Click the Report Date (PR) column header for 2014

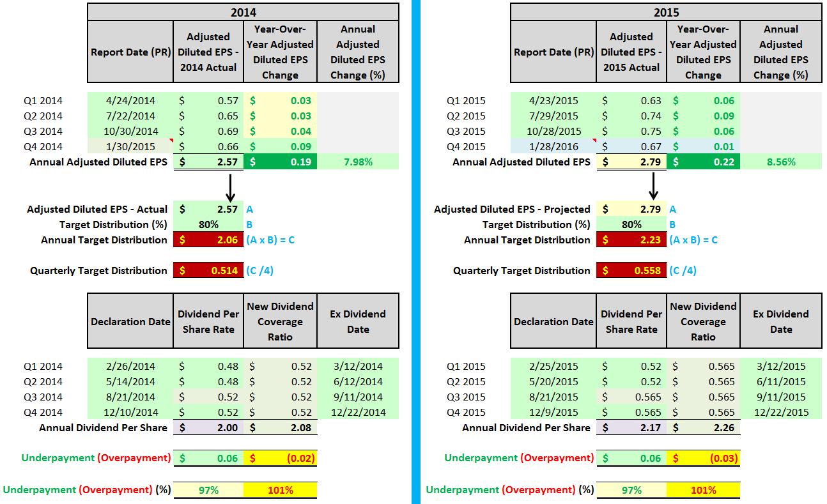click(129, 52)
